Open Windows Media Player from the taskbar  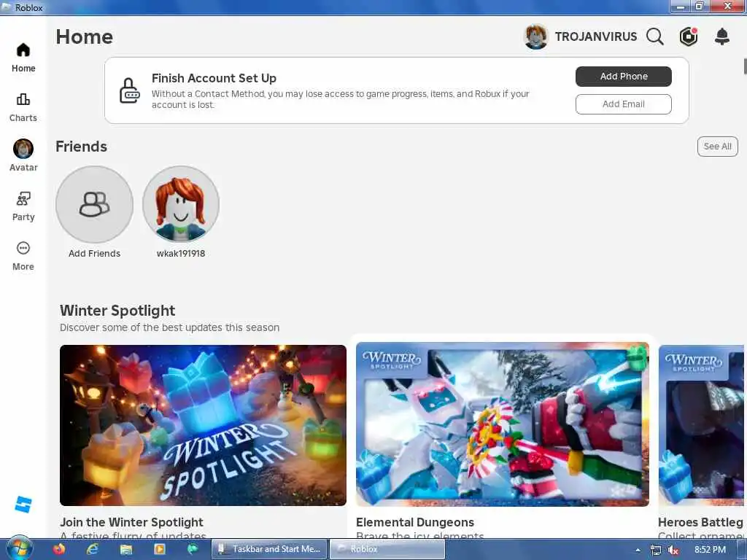click(x=160, y=549)
